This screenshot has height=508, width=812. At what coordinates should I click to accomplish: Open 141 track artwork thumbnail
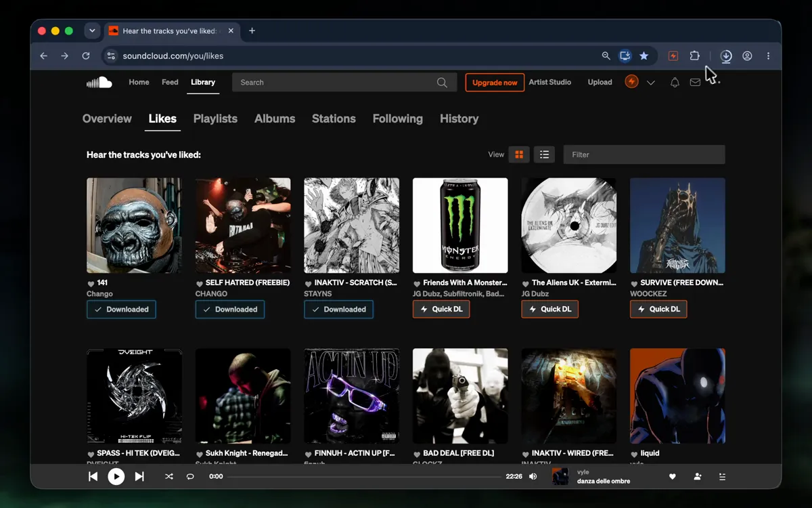[x=134, y=226]
